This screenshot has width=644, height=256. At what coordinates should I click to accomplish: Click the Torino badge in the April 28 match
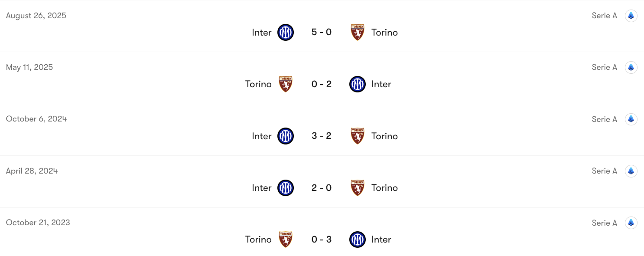(358, 187)
